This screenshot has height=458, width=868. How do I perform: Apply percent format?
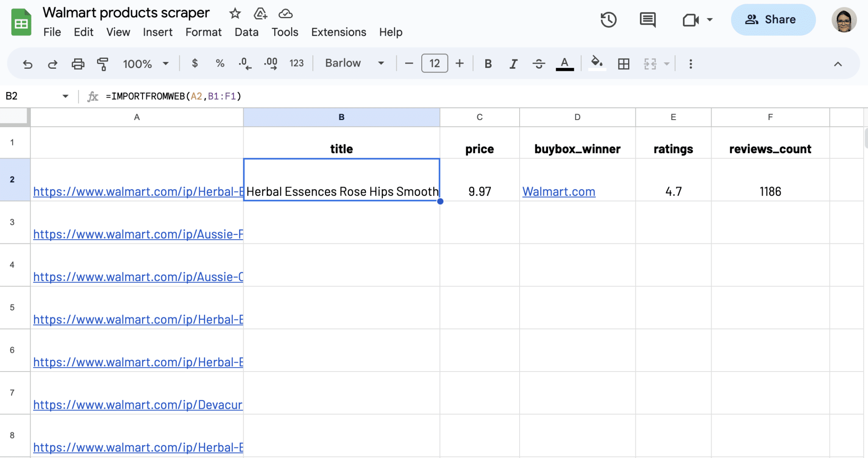[x=220, y=64]
